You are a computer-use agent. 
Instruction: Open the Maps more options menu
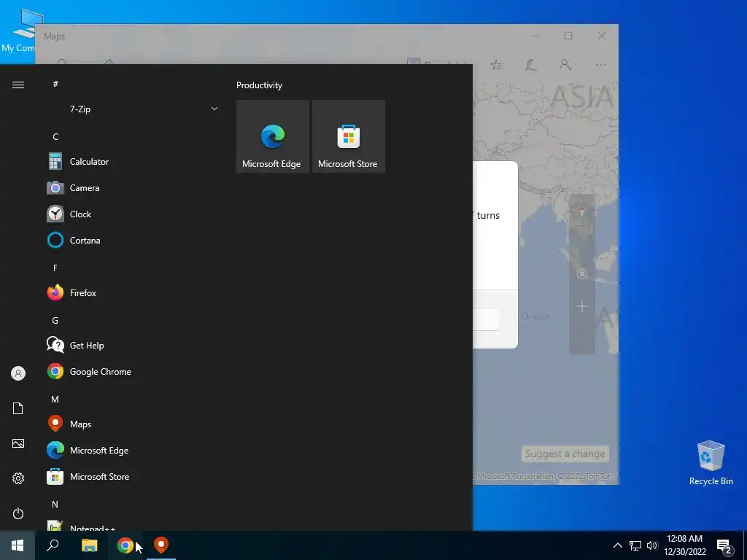coord(601,65)
